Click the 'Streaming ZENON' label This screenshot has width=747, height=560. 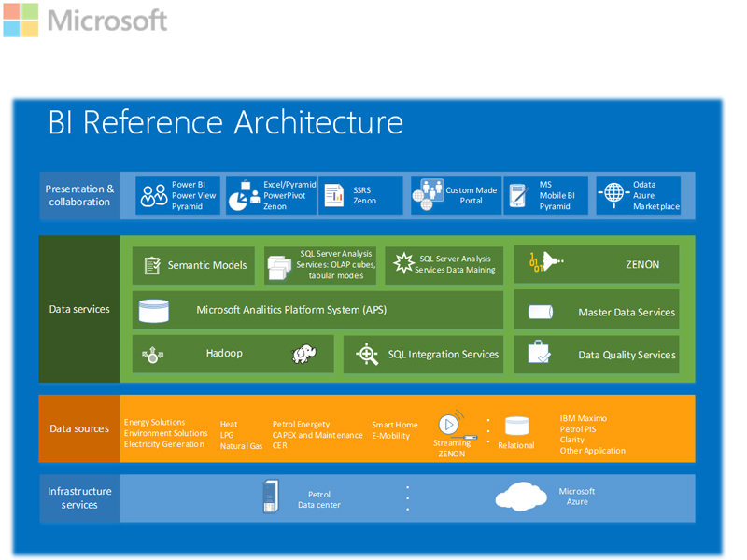(x=452, y=449)
